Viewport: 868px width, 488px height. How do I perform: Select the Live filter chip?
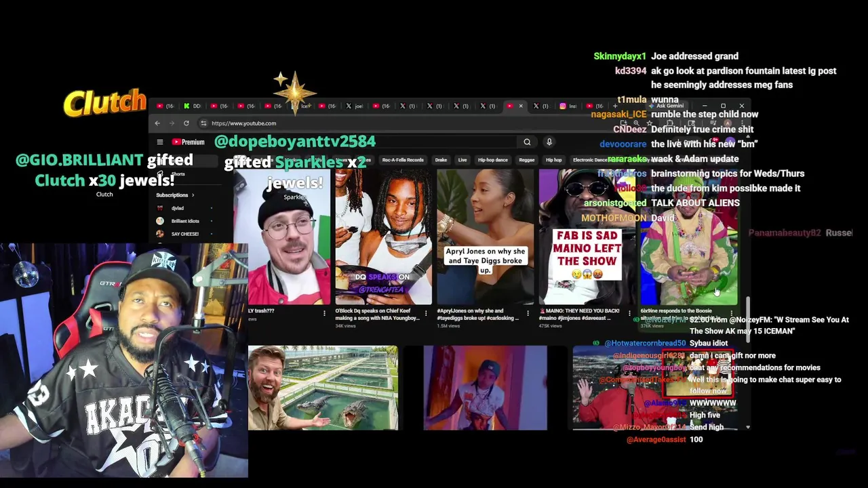point(462,160)
